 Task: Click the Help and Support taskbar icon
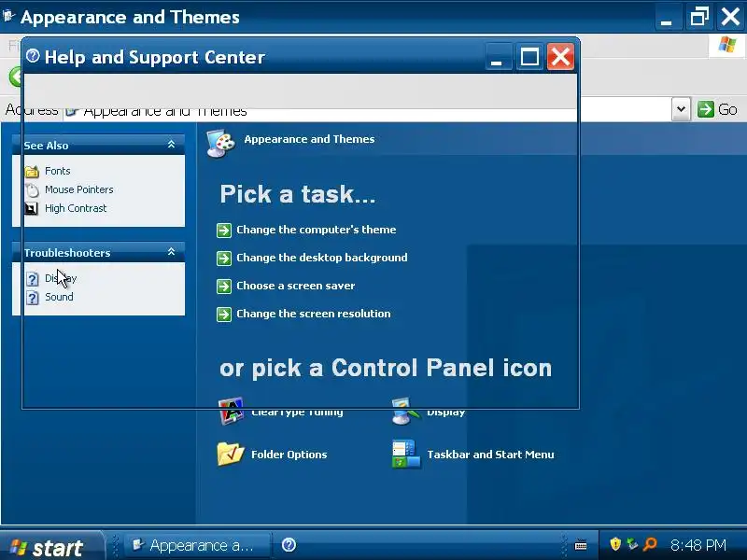pyautogui.click(x=289, y=545)
